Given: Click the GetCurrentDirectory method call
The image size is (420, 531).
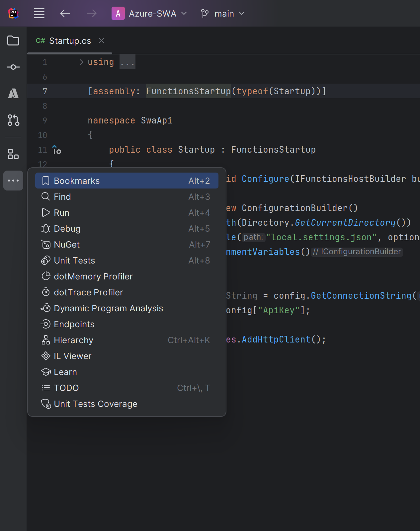Looking at the screenshot, I should point(345,223).
